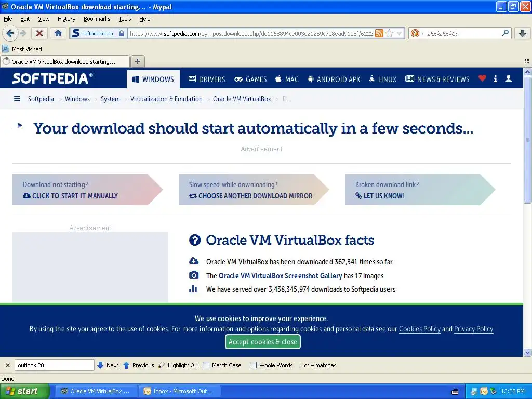
Task: Open the View menu
Action: click(44, 19)
